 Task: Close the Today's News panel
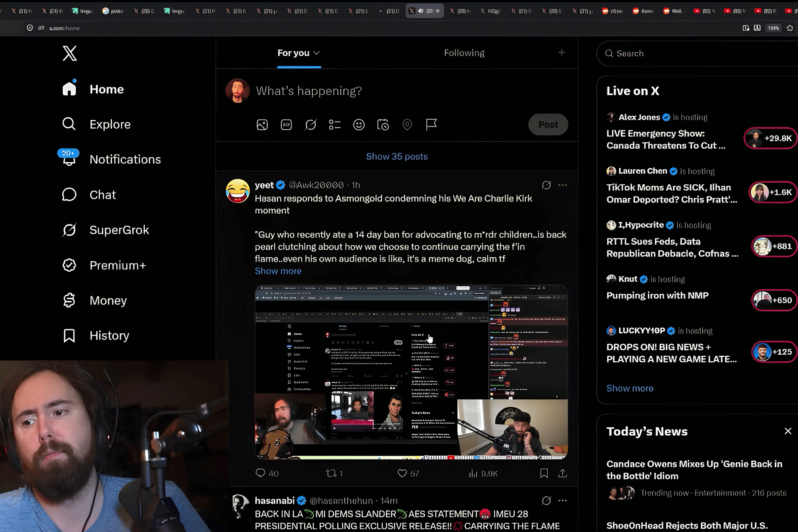point(788,431)
